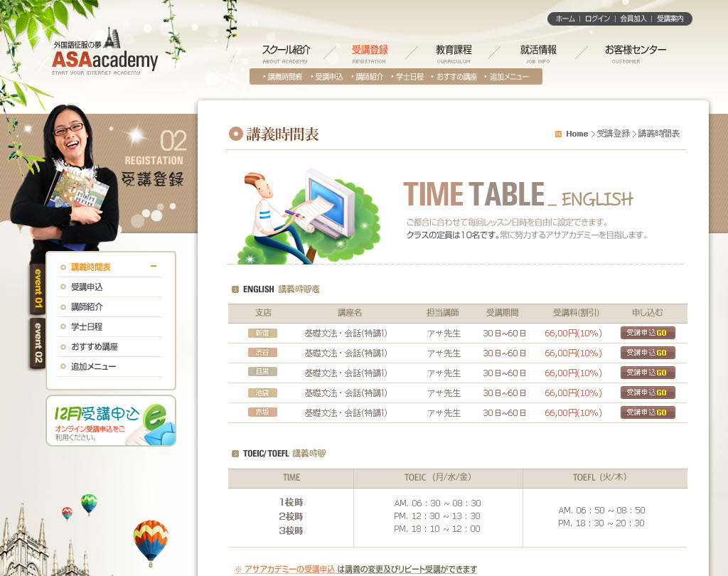Open the 受講登録 main menu

(x=370, y=50)
